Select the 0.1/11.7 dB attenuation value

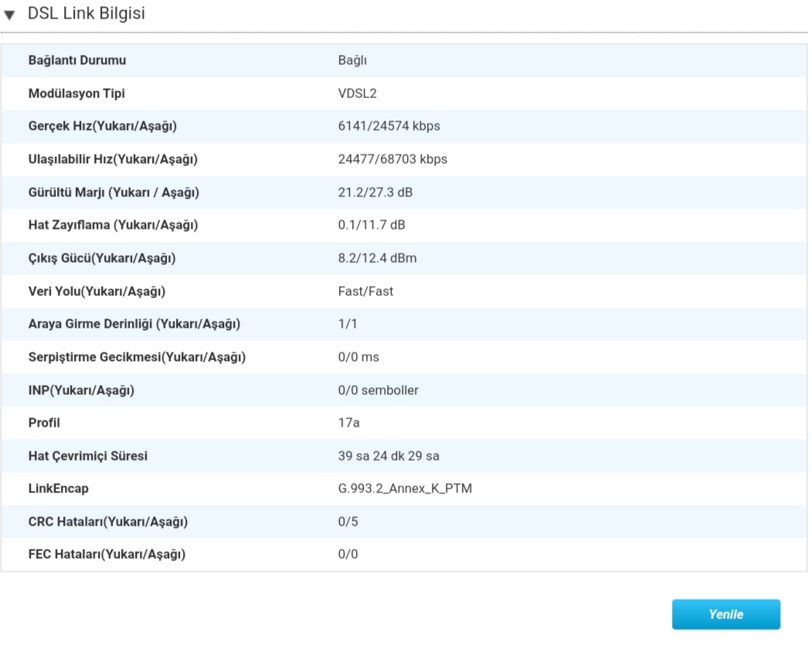(x=372, y=225)
